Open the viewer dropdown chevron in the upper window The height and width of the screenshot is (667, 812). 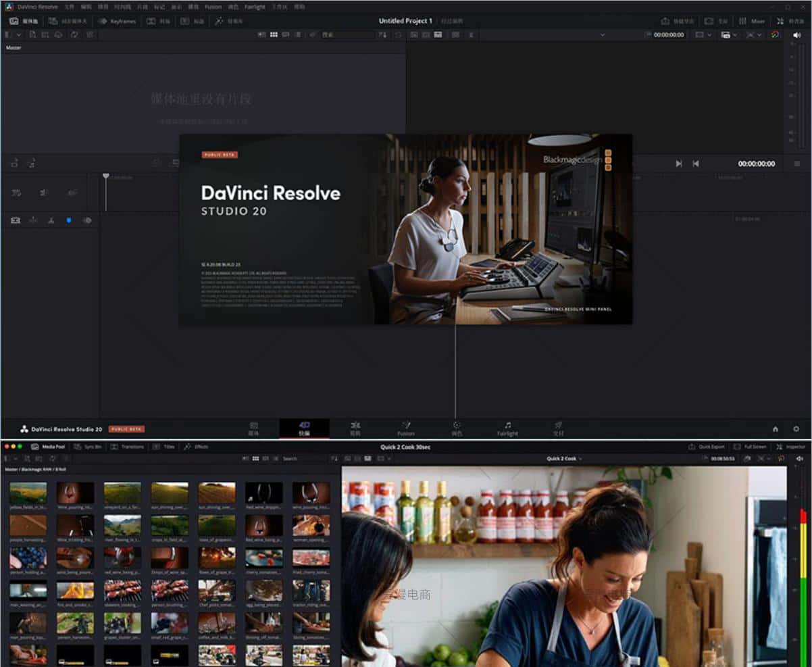pos(602,34)
